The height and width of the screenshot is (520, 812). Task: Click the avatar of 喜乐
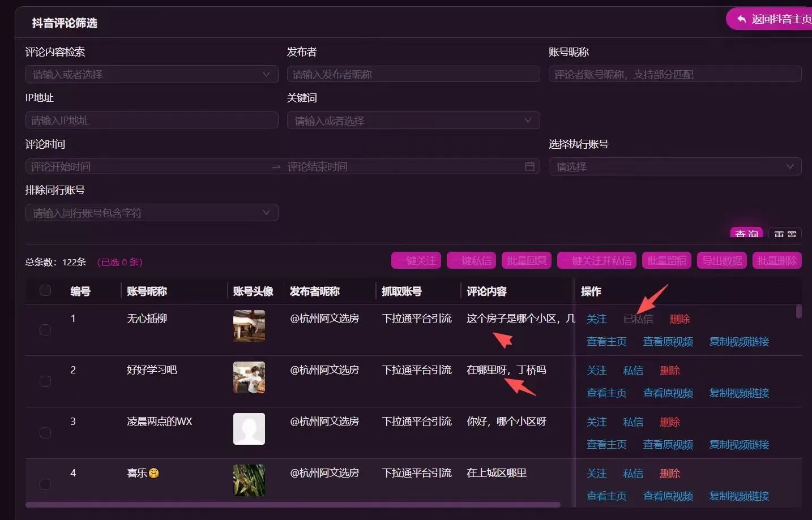[249, 480]
